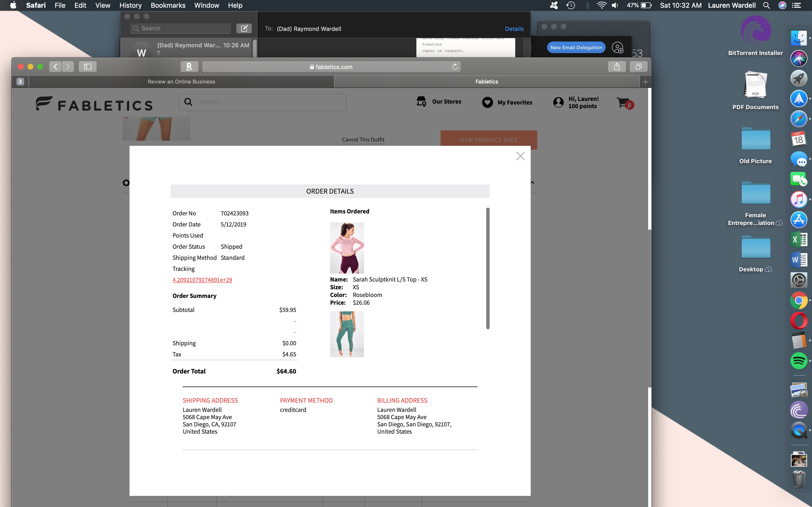Click the Fabletics search magnifier icon

click(x=188, y=102)
